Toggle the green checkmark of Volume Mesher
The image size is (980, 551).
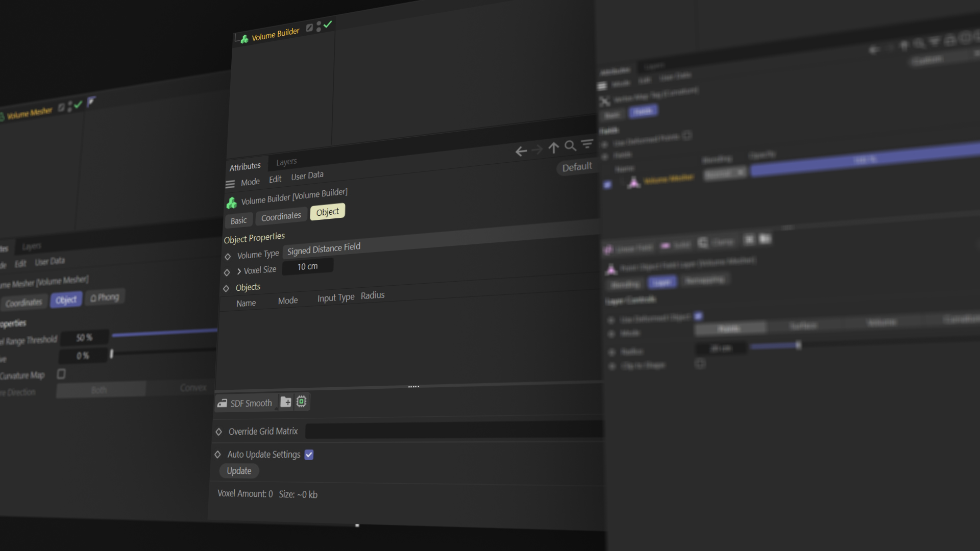click(x=78, y=105)
